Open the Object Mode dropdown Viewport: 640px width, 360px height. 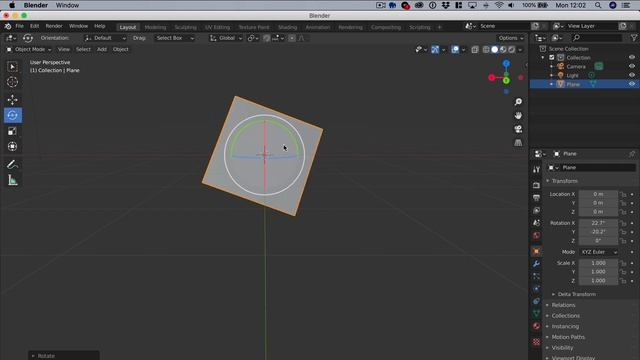tap(29, 49)
